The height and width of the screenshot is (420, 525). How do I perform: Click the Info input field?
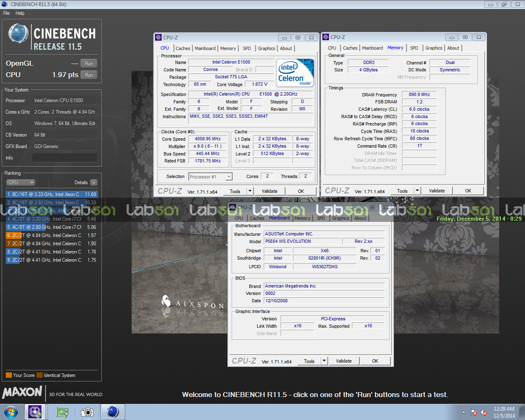tap(65, 158)
